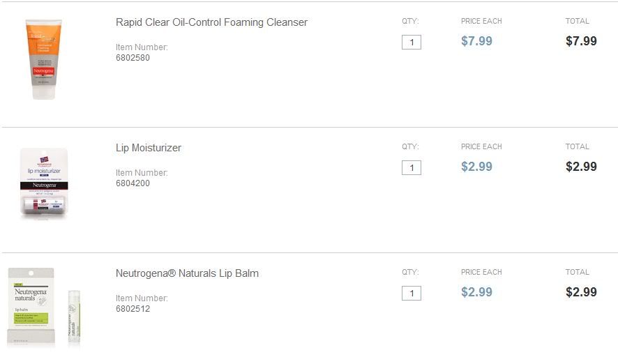Click the QTY label in the Foaming Cleanser row
Image resolution: width=618 pixels, height=364 pixels.
(410, 21)
